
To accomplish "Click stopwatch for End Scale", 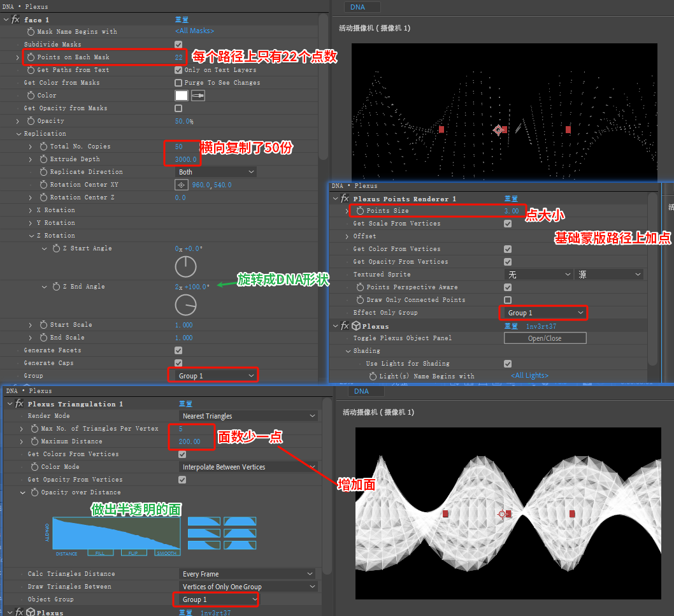I will pos(44,338).
